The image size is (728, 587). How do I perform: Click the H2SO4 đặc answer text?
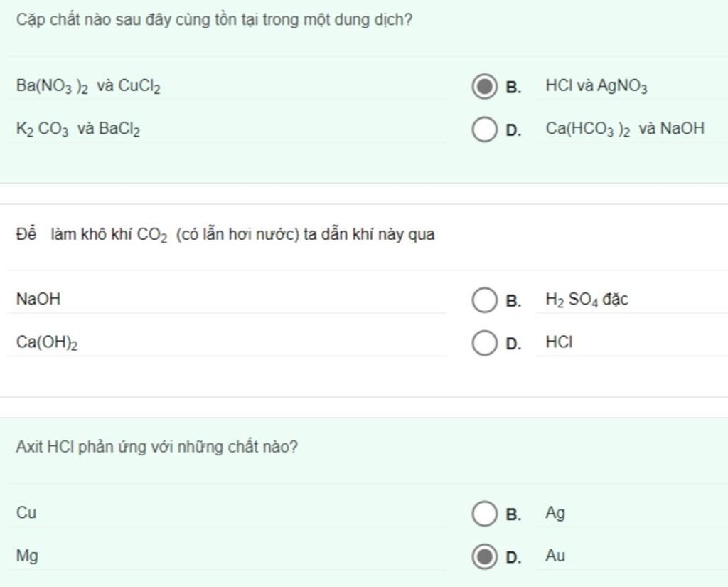click(x=587, y=300)
